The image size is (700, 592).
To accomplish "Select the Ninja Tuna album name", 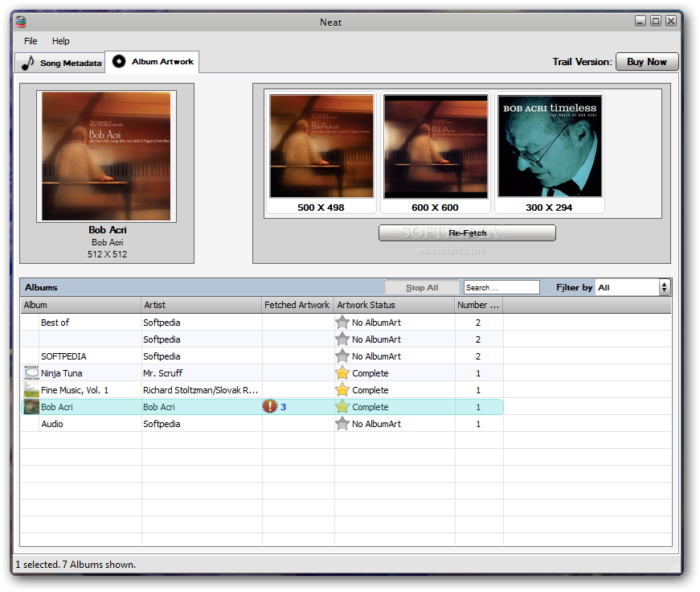I will tap(62, 373).
